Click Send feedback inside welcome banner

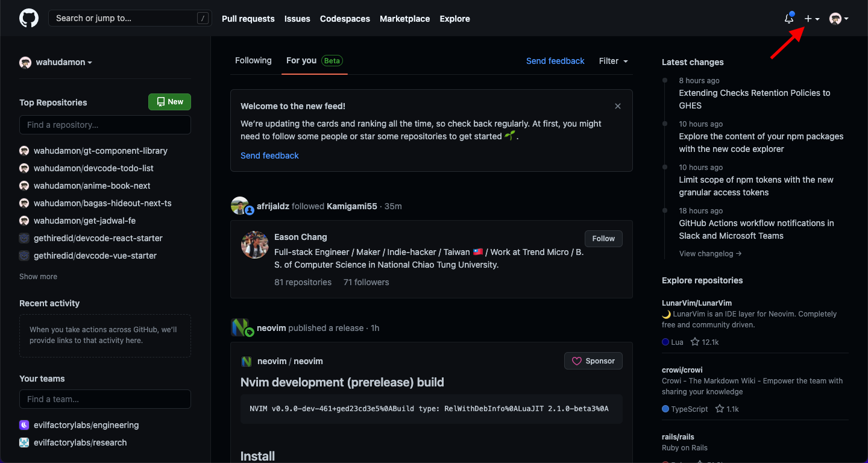pyautogui.click(x=269, y=156)
